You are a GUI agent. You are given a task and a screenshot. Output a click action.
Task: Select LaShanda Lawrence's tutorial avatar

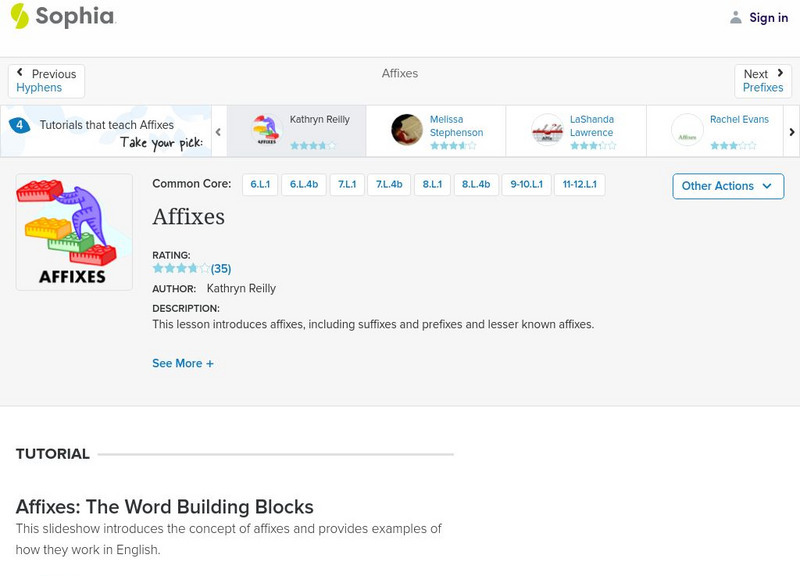pyautogui.click(x=547, y=130)
